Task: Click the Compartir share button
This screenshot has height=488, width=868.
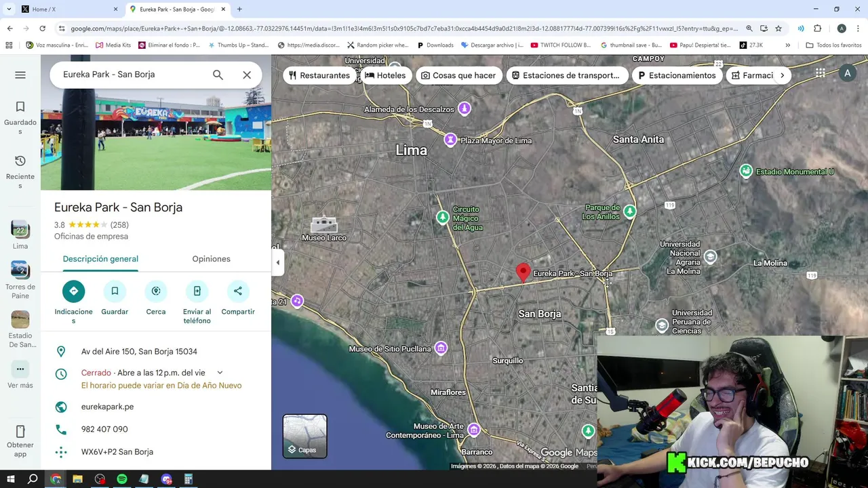Action: [238, 291]
